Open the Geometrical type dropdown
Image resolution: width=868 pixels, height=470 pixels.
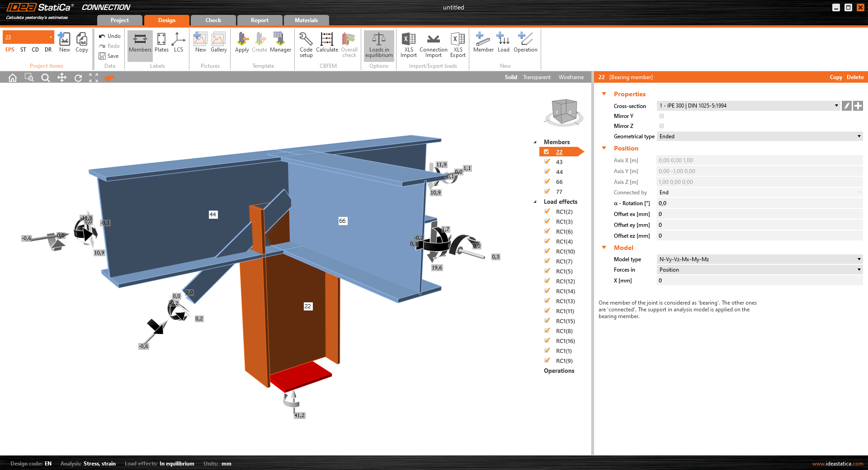(x=759, y=136)
